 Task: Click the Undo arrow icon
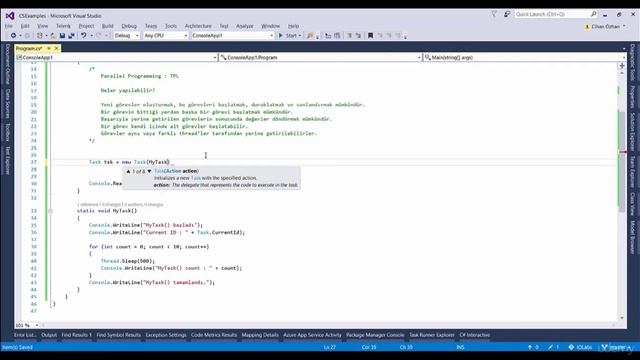[x=83, y=36]
